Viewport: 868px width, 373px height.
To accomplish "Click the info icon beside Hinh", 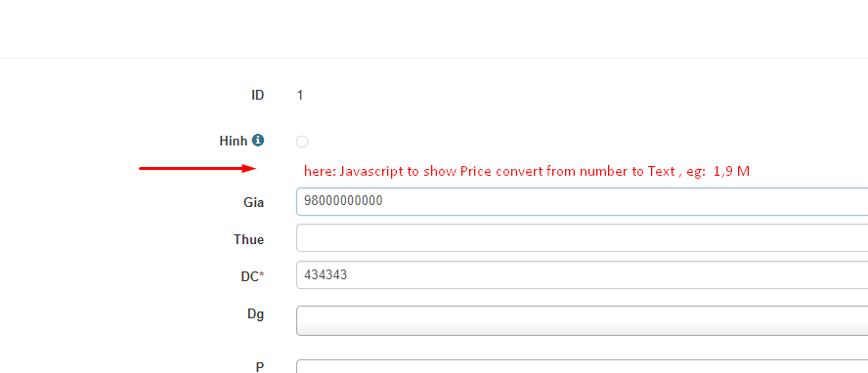I will 258,141.
